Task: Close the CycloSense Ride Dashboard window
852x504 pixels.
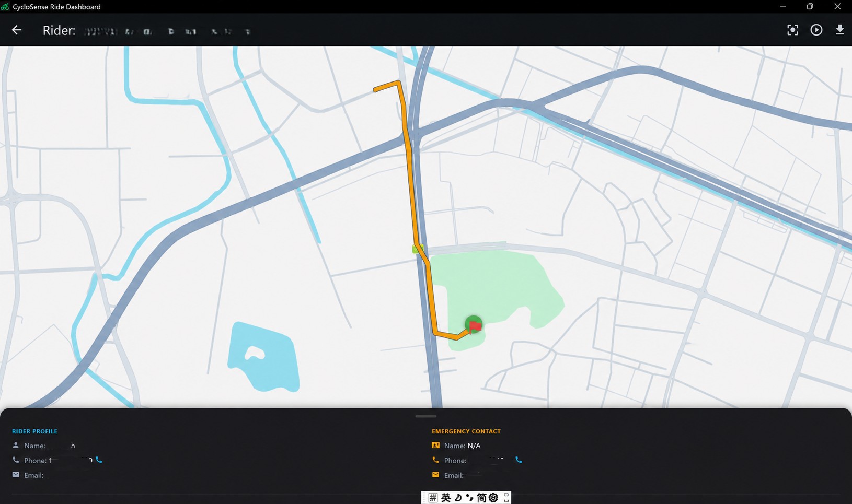Action: point(837,6)
